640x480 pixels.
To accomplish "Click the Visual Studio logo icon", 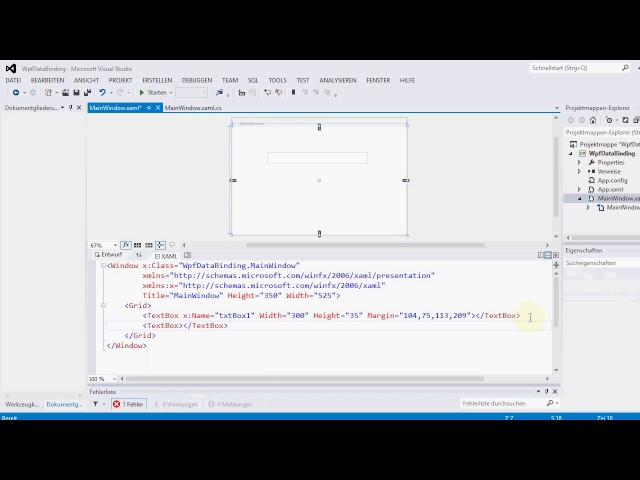I will coord(11,69).
